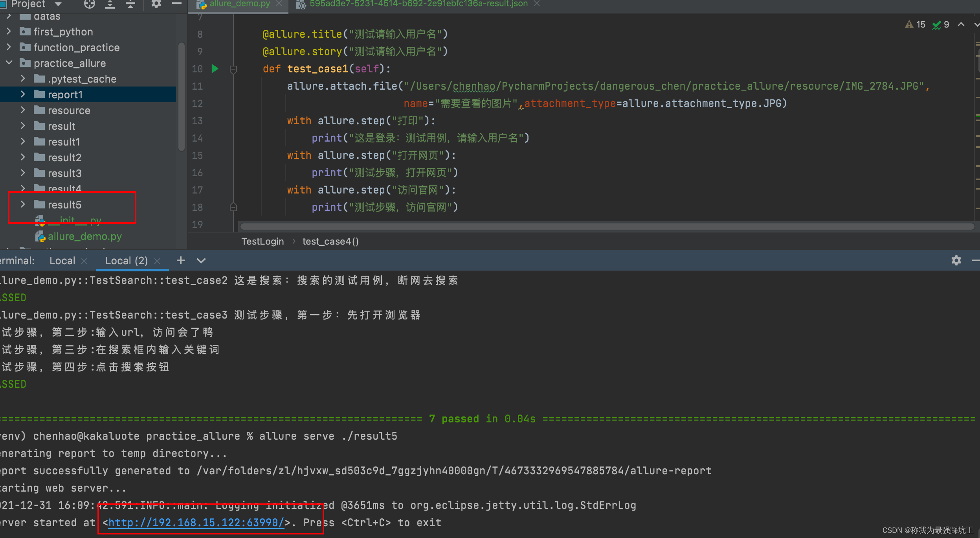Expand the result5 folder
This screenshot has height=538, width=980.
pyautogui.click(x=23, y=205)
